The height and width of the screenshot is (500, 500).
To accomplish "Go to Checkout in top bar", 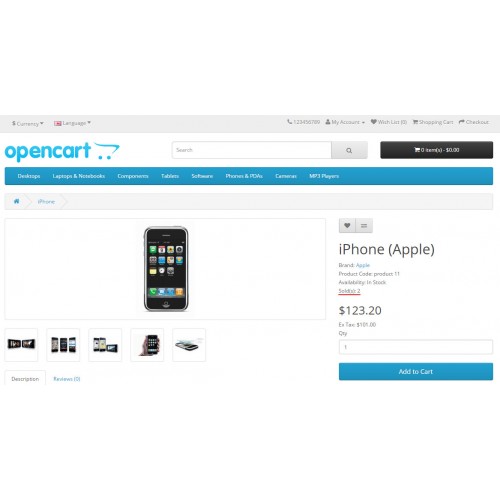I will click(474, 122).
